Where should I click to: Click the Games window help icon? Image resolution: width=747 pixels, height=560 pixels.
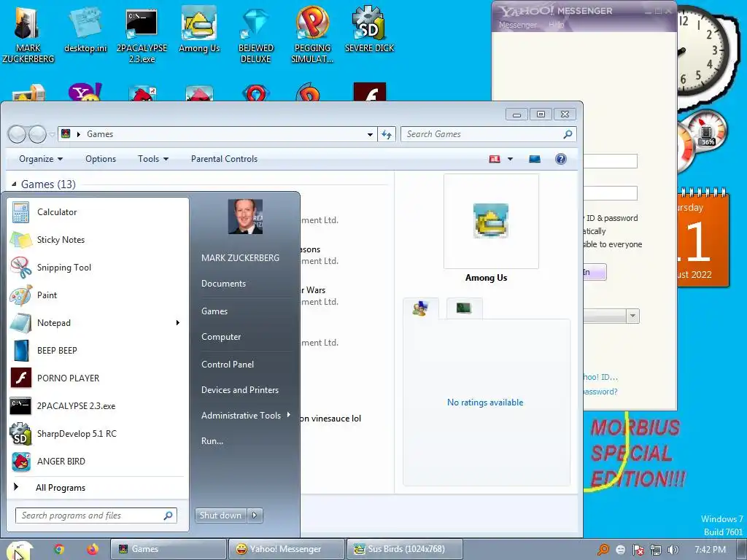pyautogui.click(x=561, y=159)
